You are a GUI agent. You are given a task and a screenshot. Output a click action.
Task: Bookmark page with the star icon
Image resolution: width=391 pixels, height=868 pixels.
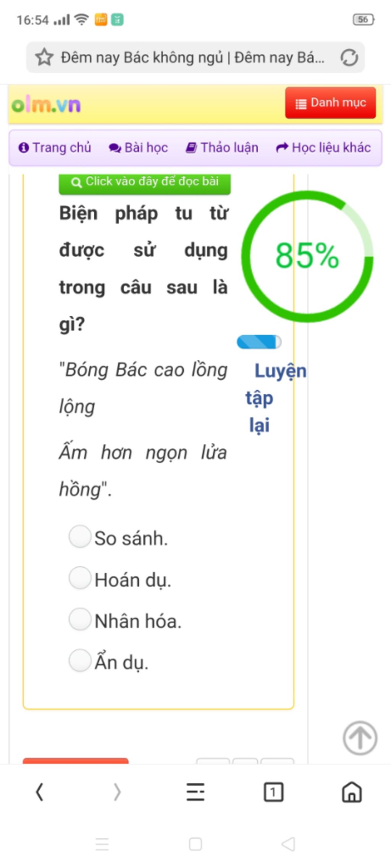point(44,57)
